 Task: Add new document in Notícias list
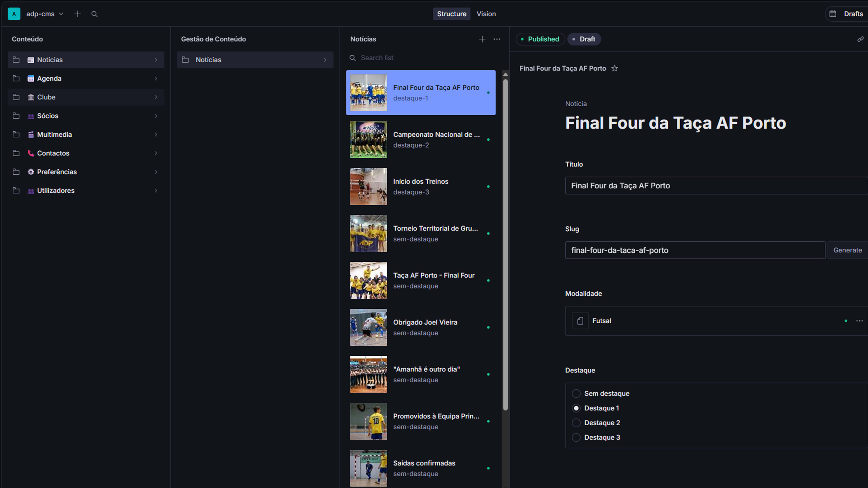pyautogui.click(x=482, y=39)
